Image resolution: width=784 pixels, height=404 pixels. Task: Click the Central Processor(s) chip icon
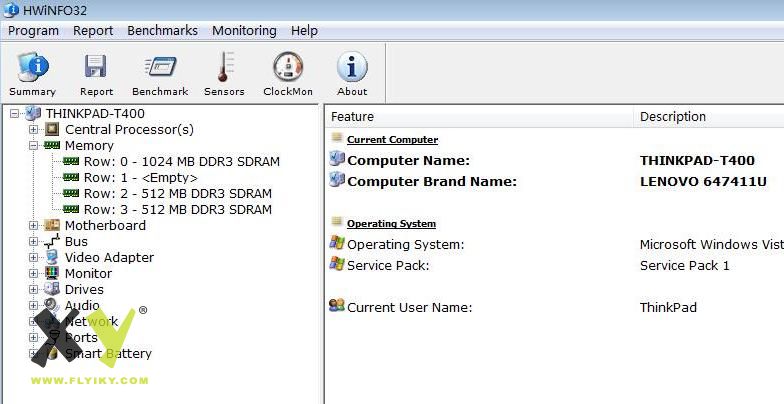tap(52, 130)
